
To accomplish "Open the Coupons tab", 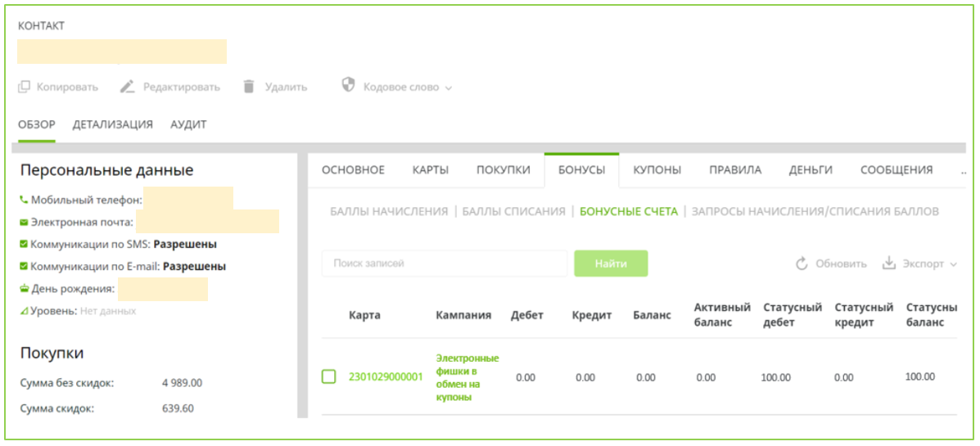I will [x=657, y=170].
